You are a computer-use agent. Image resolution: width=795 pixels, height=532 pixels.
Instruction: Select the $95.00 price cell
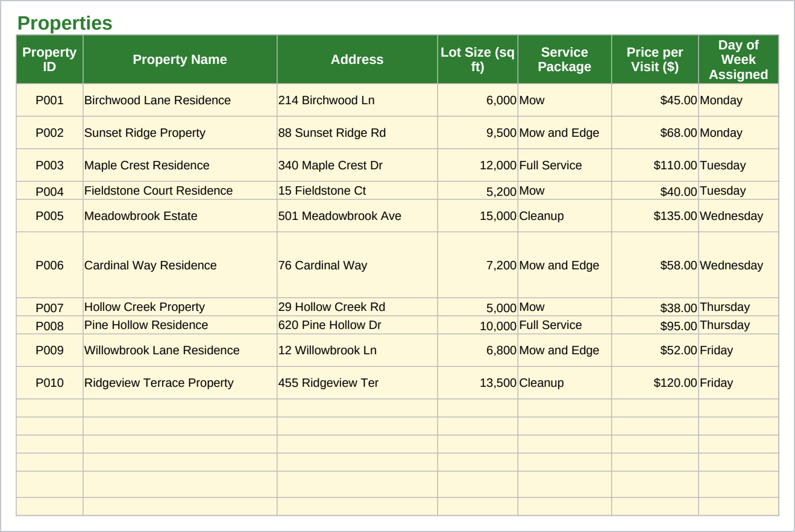click(655, 325)
